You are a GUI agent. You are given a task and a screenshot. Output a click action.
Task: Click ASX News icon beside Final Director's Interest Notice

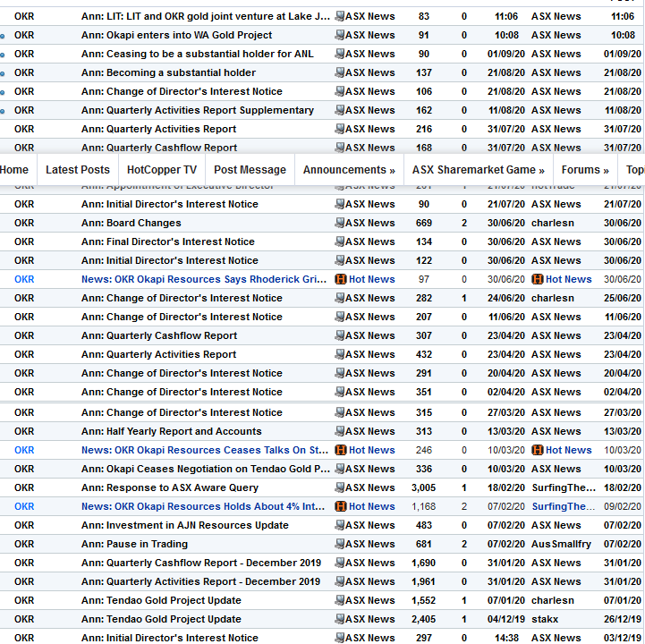tap(339, 241)
